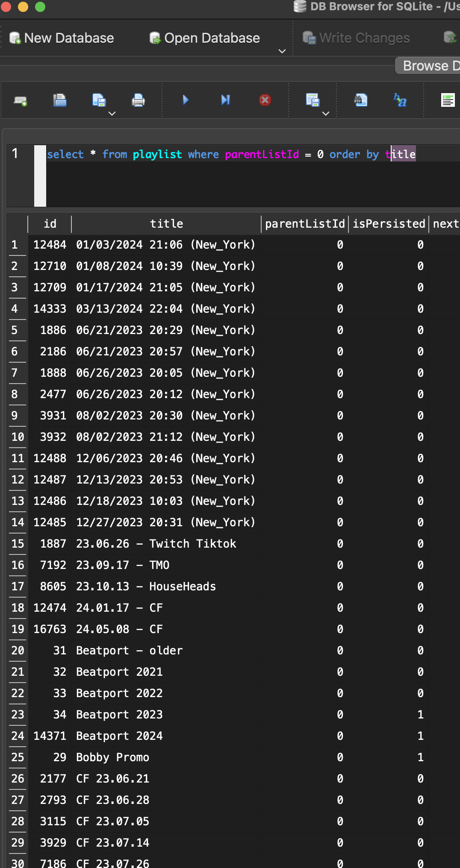Expand the Save SQL file dropdown arrow
The image size is (460, 868).
click(112, 114)
